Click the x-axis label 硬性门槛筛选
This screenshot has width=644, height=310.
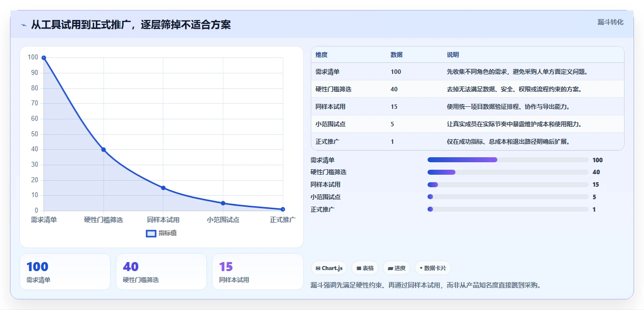pos(104,220)
